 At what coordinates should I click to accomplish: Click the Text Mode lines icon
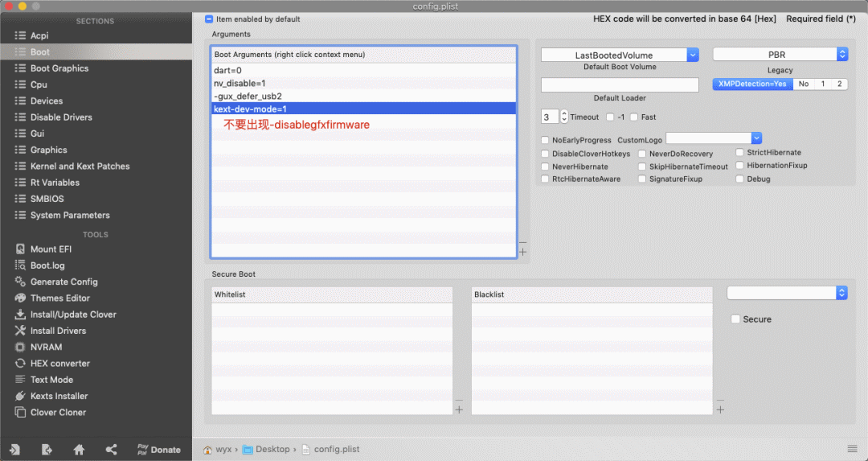click(x=20, y=380)
